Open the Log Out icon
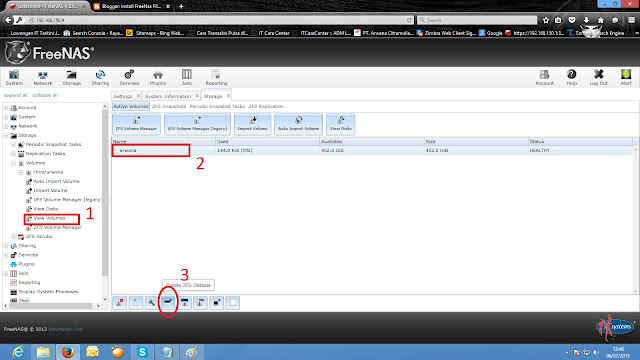 598,77
